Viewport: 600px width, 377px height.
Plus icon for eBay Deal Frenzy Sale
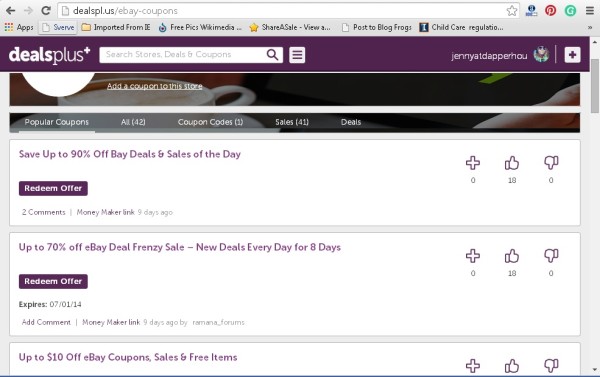coord(473,256)
